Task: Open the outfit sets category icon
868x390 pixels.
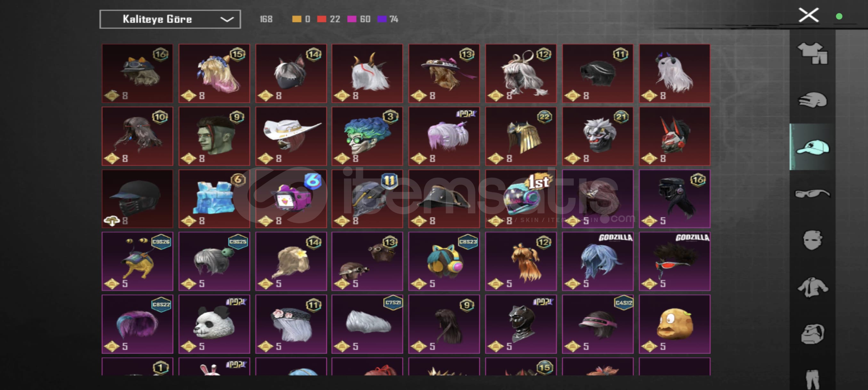Action: 812,53
